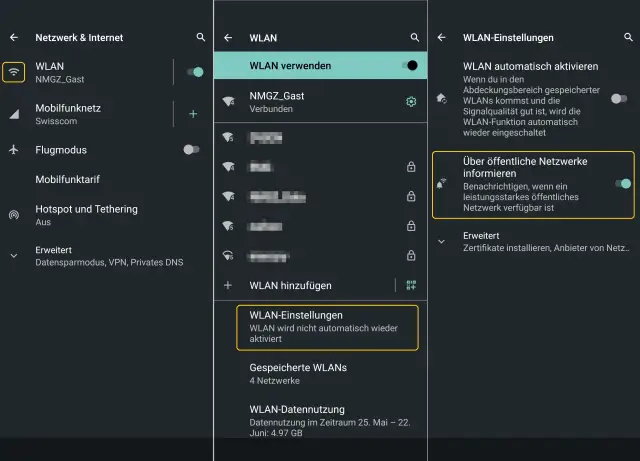Tap the search icon in Netzwerk & Internet
Image resolution: width=640 pixels, height=461 pixels.
(200, 38)
